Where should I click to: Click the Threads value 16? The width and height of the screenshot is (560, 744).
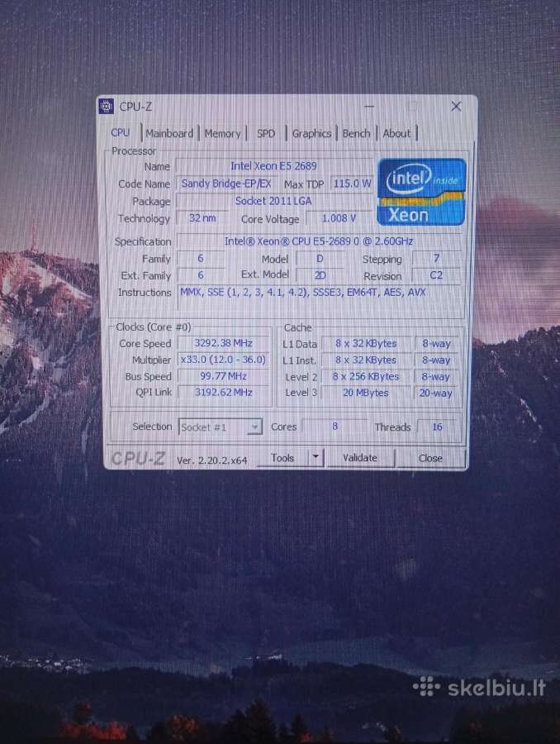point(437,427)
